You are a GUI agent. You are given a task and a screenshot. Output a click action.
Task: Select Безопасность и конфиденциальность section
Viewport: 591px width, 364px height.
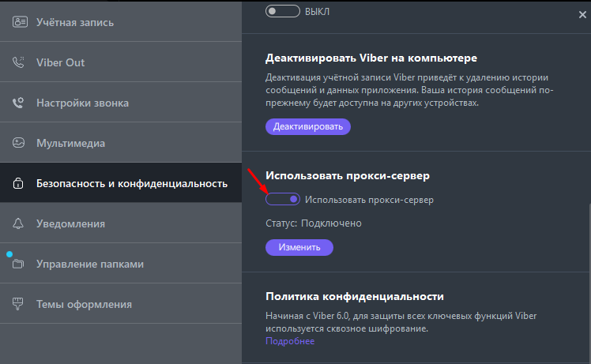coord(121,182)
